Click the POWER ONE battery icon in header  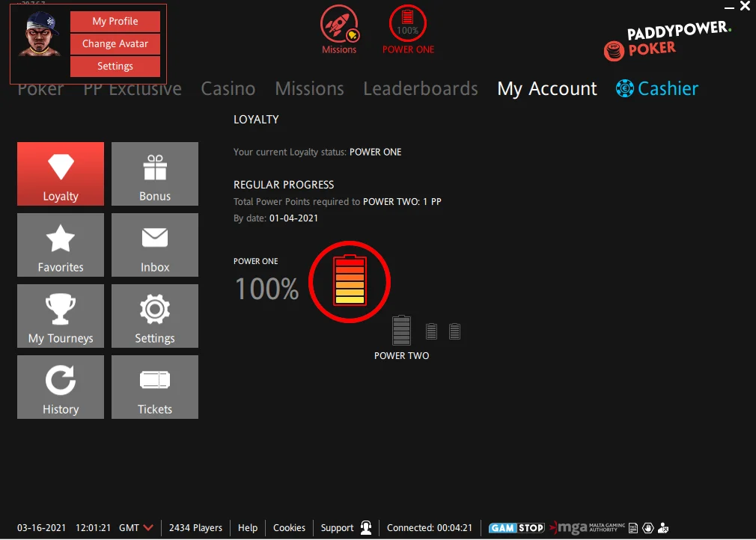pos(408,25)
